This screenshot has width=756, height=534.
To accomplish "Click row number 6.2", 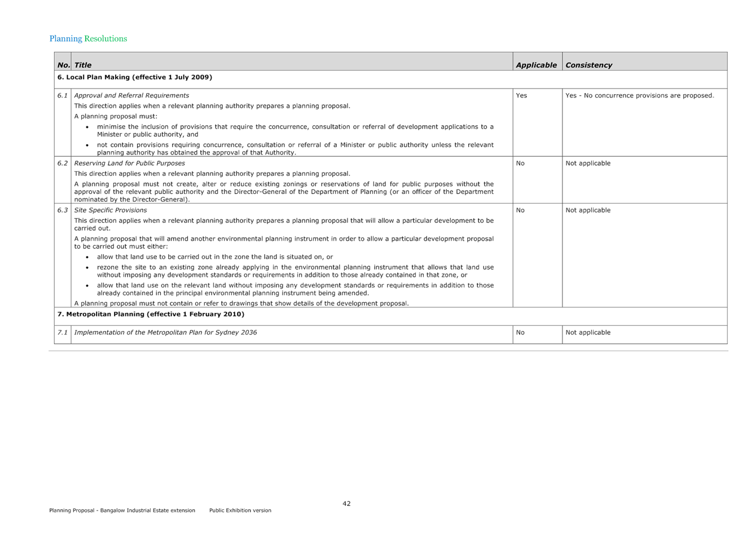I will tap(63, 163).
